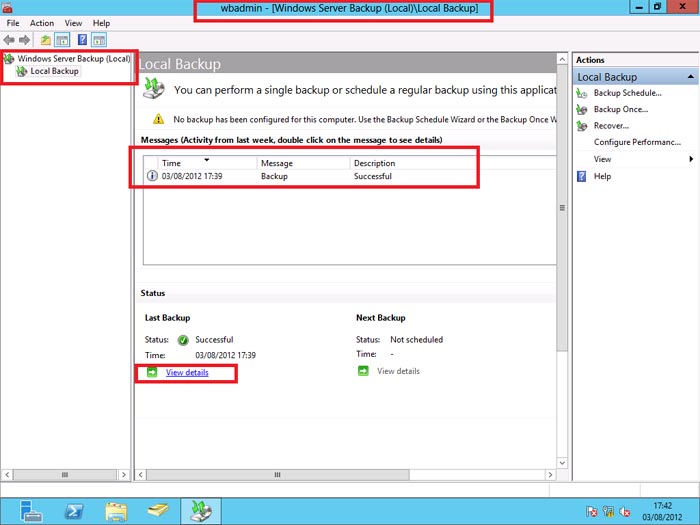Click Recover... in Actions pane

(611, 126)
